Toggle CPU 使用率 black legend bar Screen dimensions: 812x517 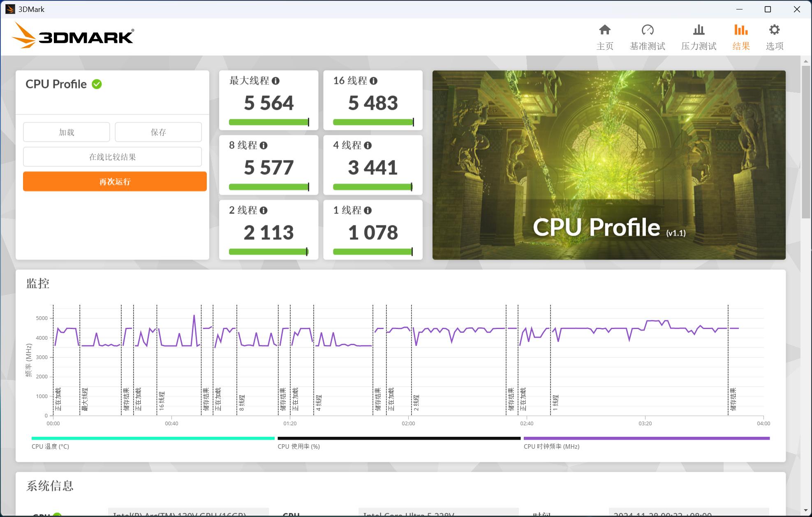(x=399, y=438)
